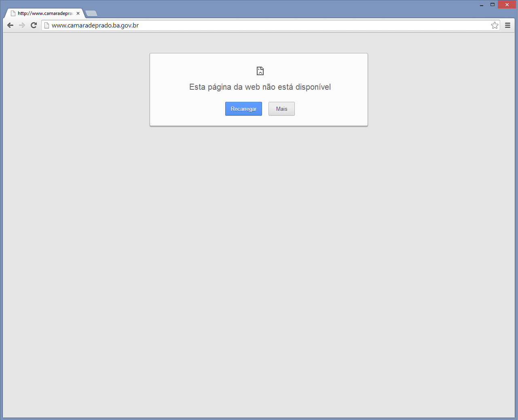Image resolution: width=518 pixels, height=420 pixels.
Task: Open a new tab
Action: (91, 13)
